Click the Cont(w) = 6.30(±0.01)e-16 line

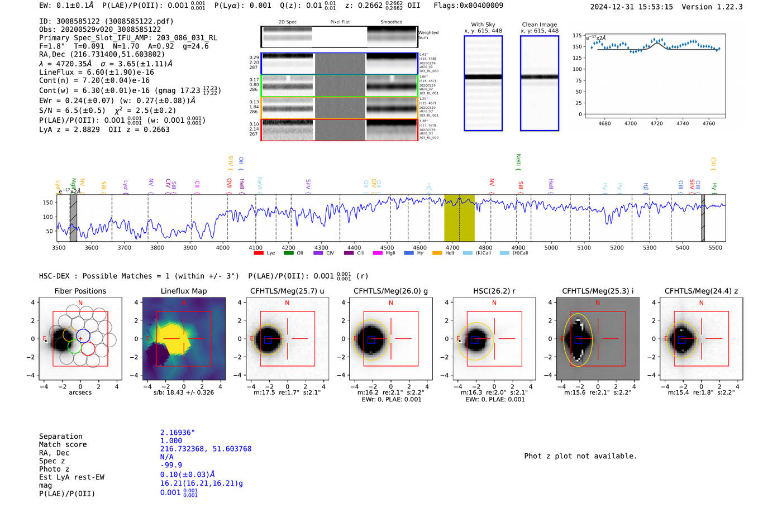click(130, 90)
